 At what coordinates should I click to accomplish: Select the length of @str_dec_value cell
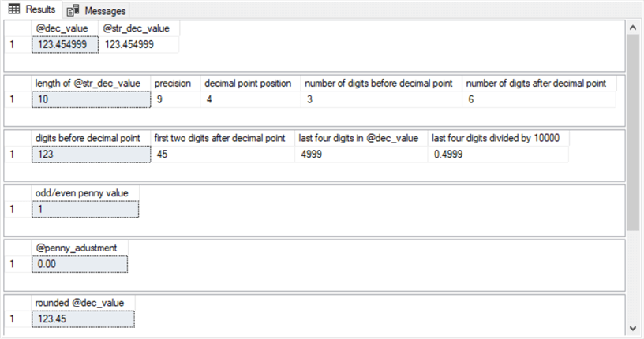(x=91, y=100)
